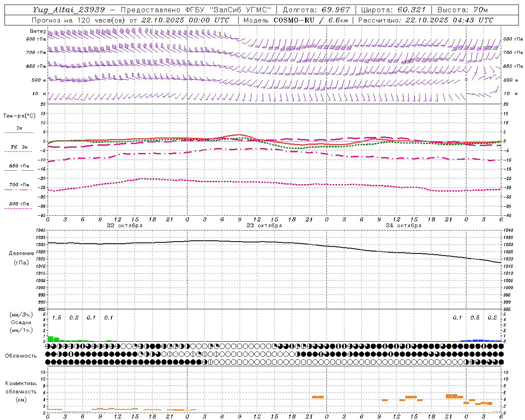Screen dimensions: 525x420
Task: Click the 24 октября date label
Action: point(404,226)
